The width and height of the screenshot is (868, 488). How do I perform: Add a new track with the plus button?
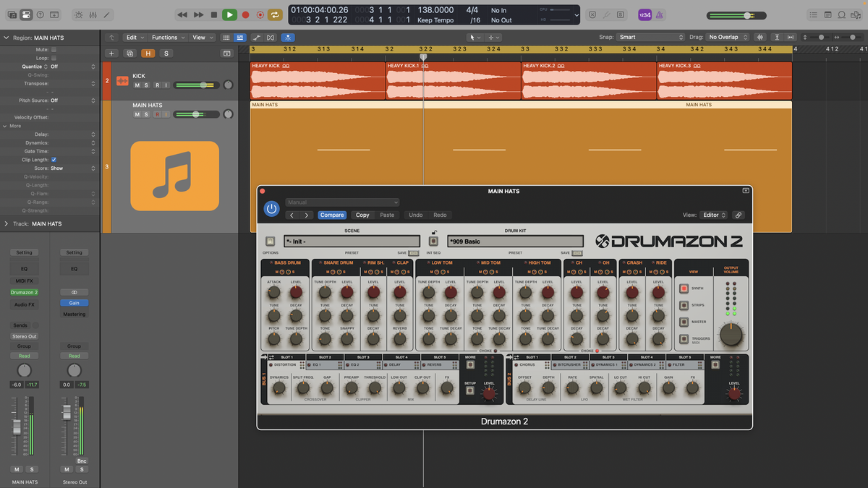(x=111, y=53)
